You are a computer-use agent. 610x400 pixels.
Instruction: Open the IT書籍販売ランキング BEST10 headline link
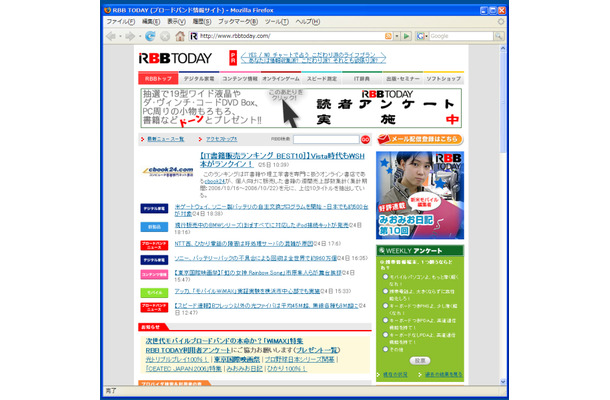click(x=282, y=160)
